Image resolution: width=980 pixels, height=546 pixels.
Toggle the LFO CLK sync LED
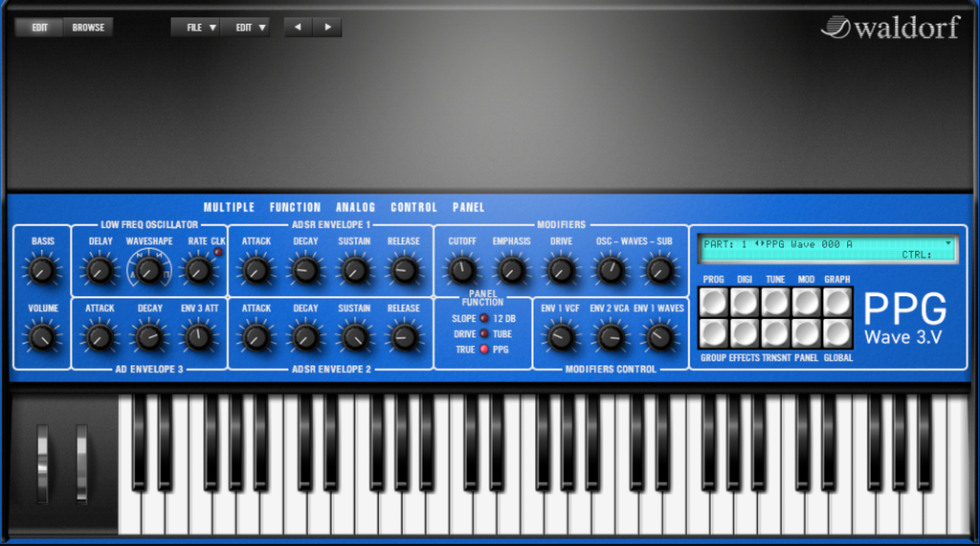click(218, 252)
